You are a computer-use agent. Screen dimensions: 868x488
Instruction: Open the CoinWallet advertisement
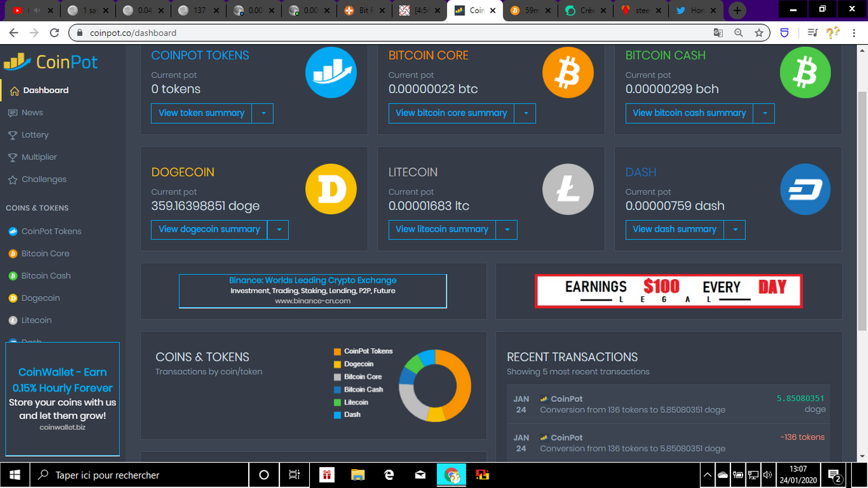[62, 399]
